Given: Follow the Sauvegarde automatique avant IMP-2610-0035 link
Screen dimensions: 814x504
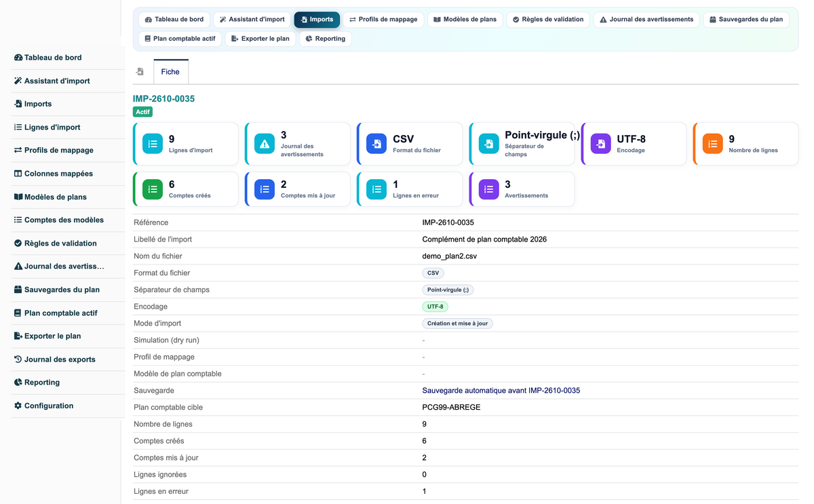Looking at the screenshot, I should (501, 391).
